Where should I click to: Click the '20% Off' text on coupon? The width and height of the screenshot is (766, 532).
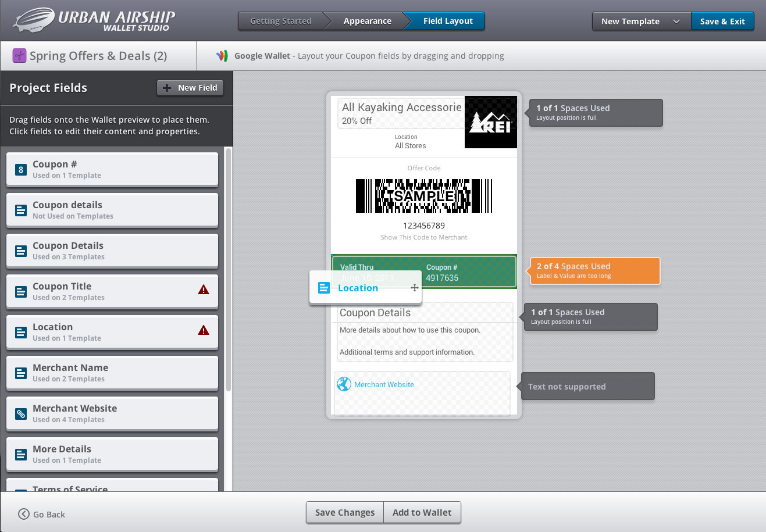(x=357, y=121)
